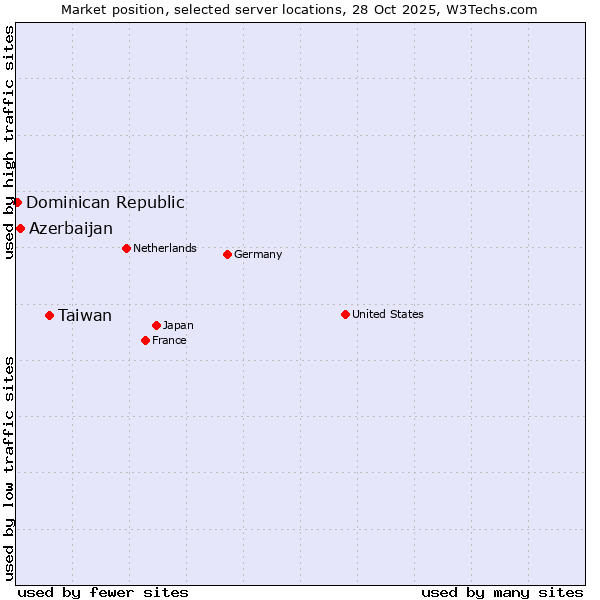
Task: Click the red Azerbaijan data point marker
Action: click(x=20, y=228)
